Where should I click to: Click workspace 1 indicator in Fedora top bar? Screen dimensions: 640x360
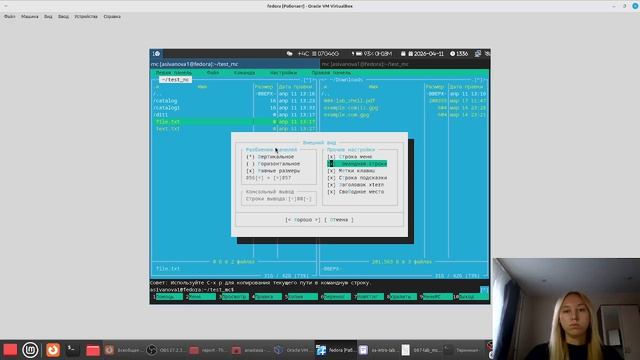pos(156,53)
